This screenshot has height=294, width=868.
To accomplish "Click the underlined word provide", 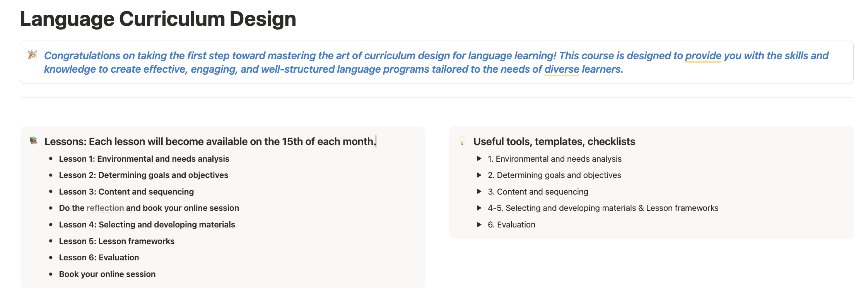I will [x=703, y=56].
